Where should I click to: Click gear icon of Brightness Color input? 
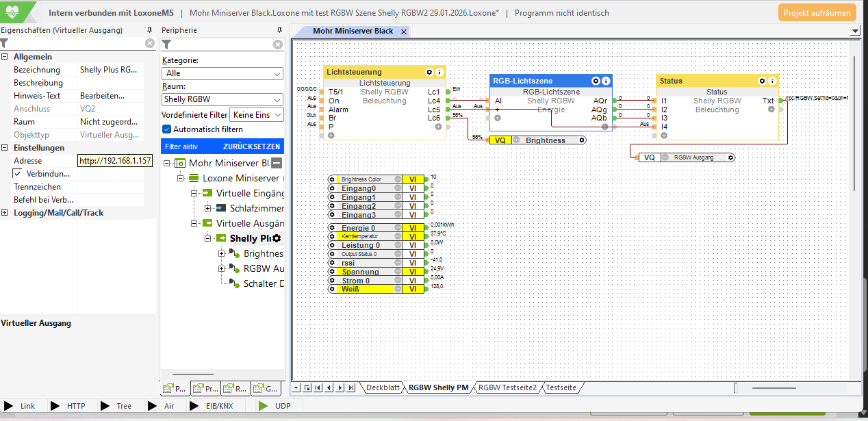pos(333,179)
